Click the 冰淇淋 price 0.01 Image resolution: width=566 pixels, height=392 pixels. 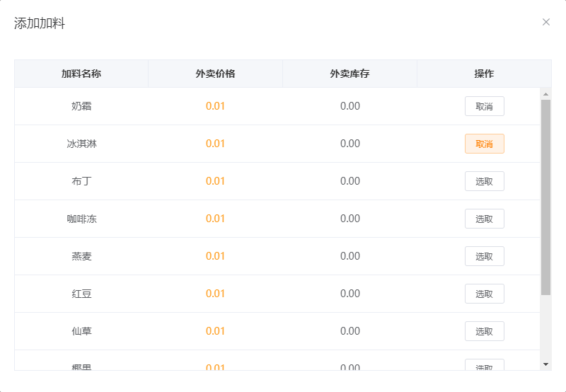point(215,144)
